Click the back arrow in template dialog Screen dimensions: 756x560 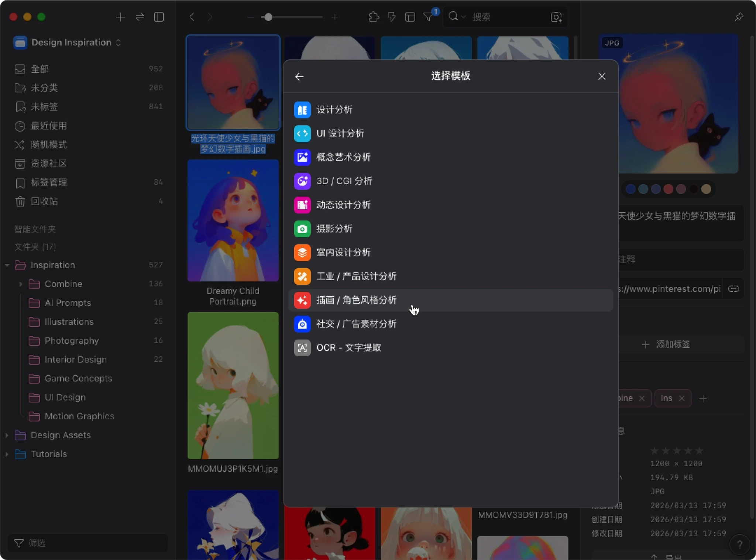pyautogui.click(x=299, y=76)
